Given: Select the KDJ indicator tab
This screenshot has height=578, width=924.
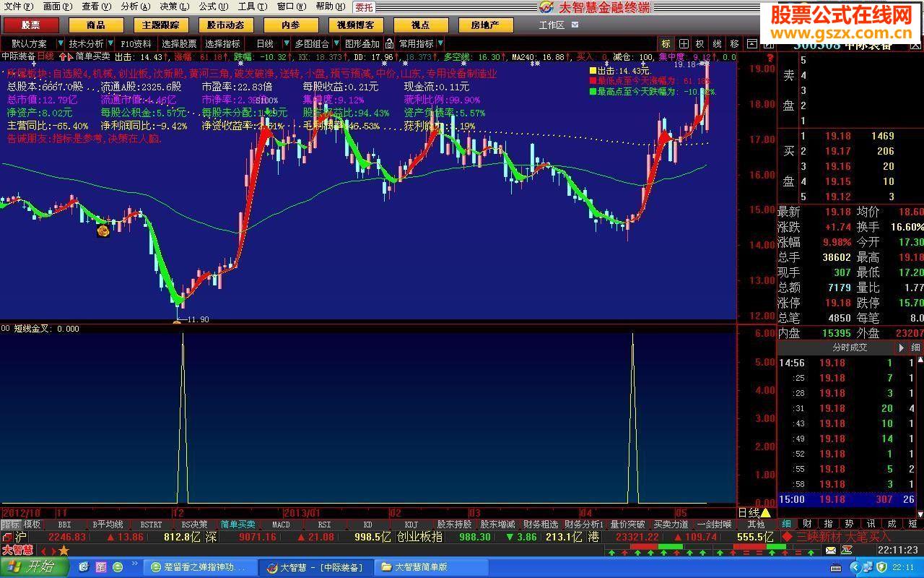Looking at the screenshot, I should coord(411,524).
